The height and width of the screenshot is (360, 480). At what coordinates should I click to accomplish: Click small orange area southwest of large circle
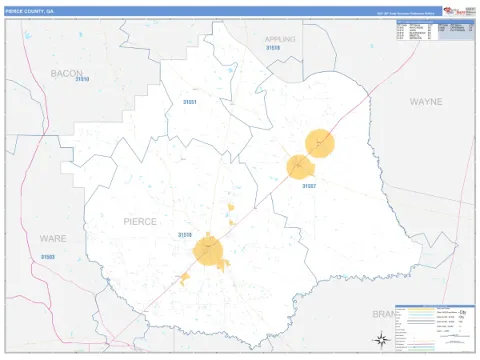click(x=184, y=279)
